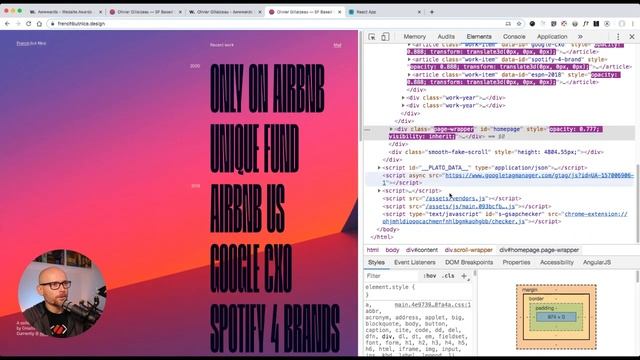
Task: Open the /assets/js/main script link
Action: pos(470,207)
